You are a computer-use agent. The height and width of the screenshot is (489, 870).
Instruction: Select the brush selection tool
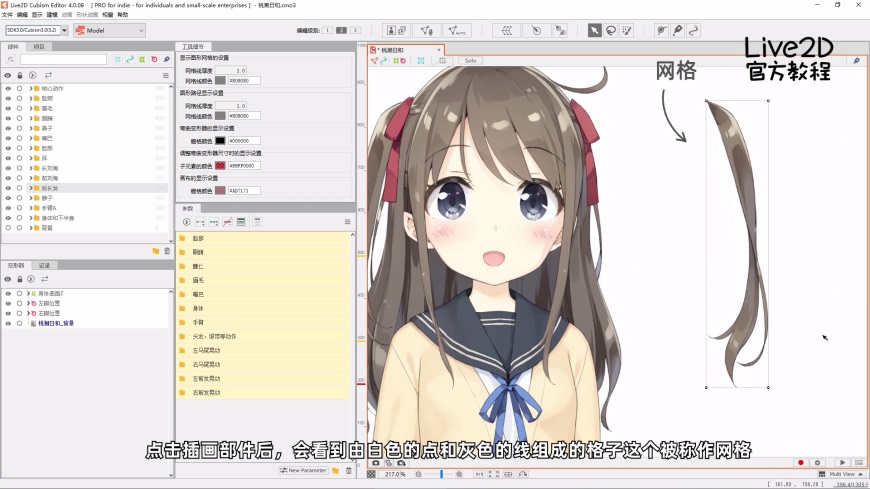point(627,31)
